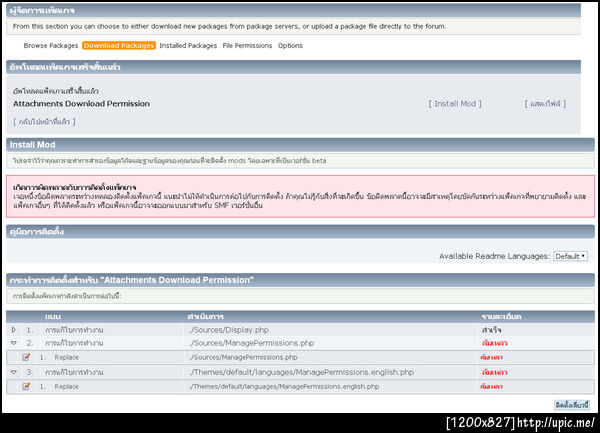This screenshot has height=433, width=600.
Task: Click the black status text in row 1
Action: [491, 330]
